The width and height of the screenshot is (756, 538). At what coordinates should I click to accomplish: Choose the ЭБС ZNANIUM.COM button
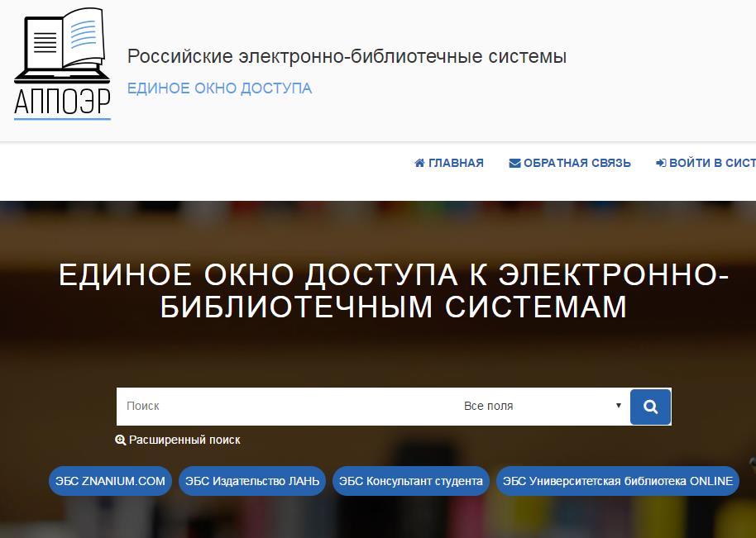pos(110,481)
